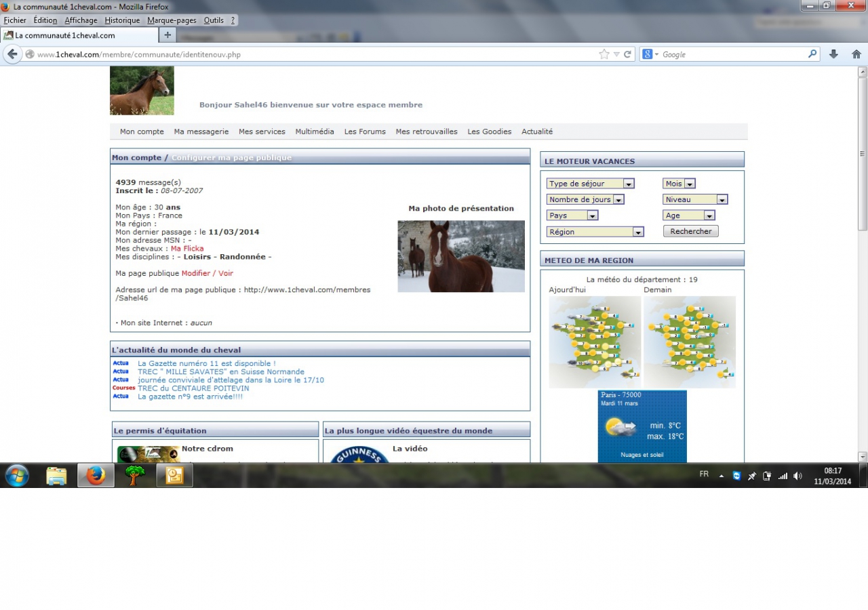This screenshot has height=610, width=868.
Task: Reload the page with the refresh icon
Action: click(x=628, y=54)
